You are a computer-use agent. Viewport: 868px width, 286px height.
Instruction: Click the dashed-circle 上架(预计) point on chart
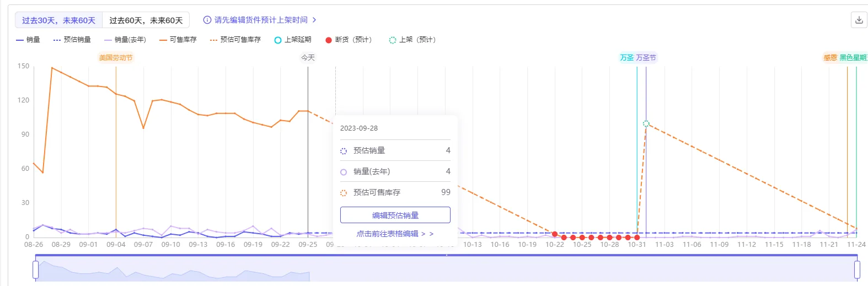646,124
